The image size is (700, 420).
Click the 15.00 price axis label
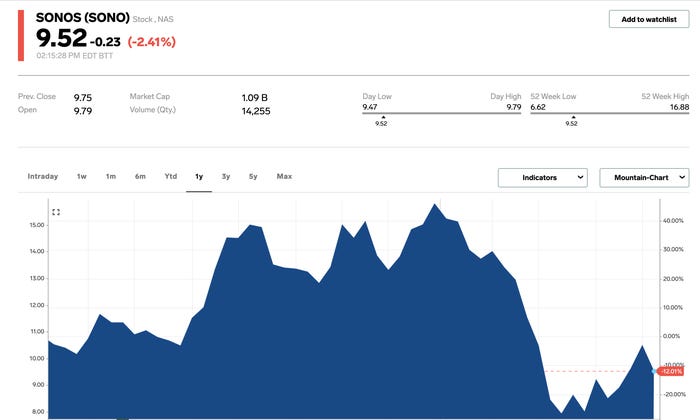point(37,225)
